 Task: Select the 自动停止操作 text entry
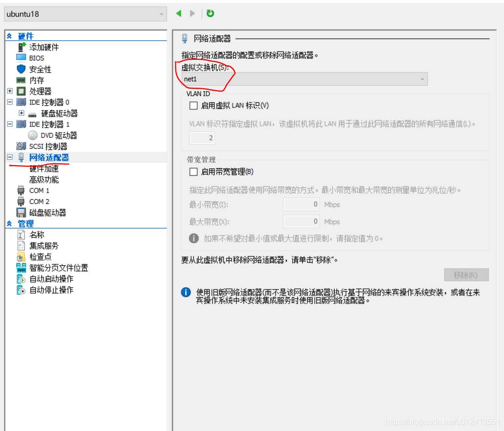click(x=51, y=290)
